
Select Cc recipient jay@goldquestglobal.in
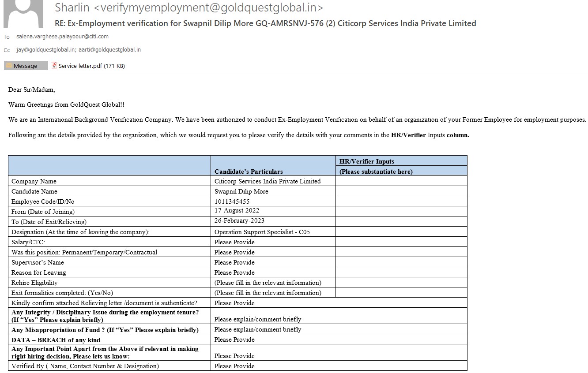click(46, 50)
